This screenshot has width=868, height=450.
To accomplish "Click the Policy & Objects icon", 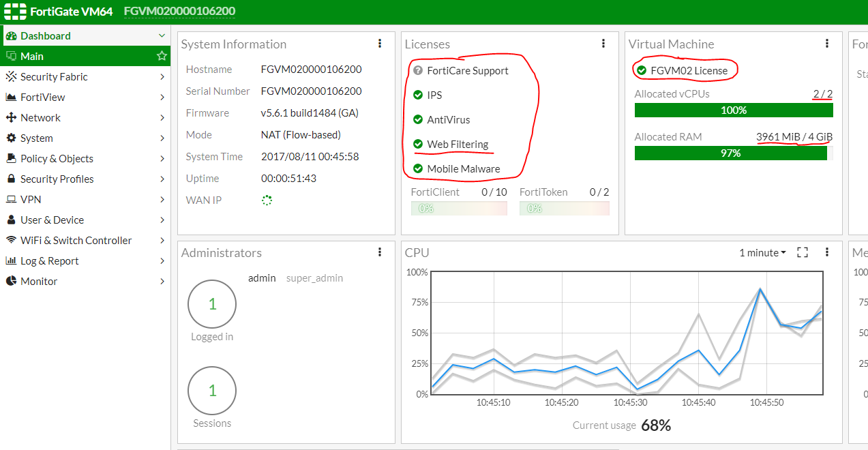I will (11, 159).
